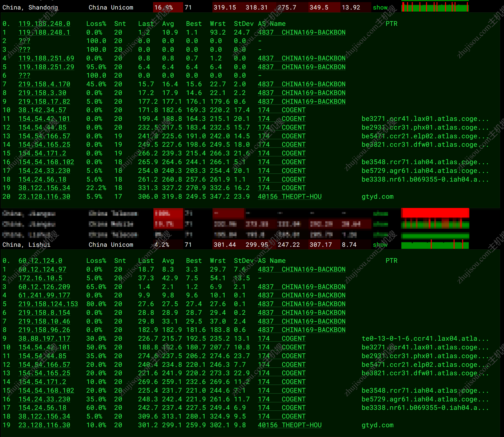Image resolution: width=504 pixels, height=437 pixels.
Task: Open IP 119.188.251.69 link
Action: tap(46, 58)
